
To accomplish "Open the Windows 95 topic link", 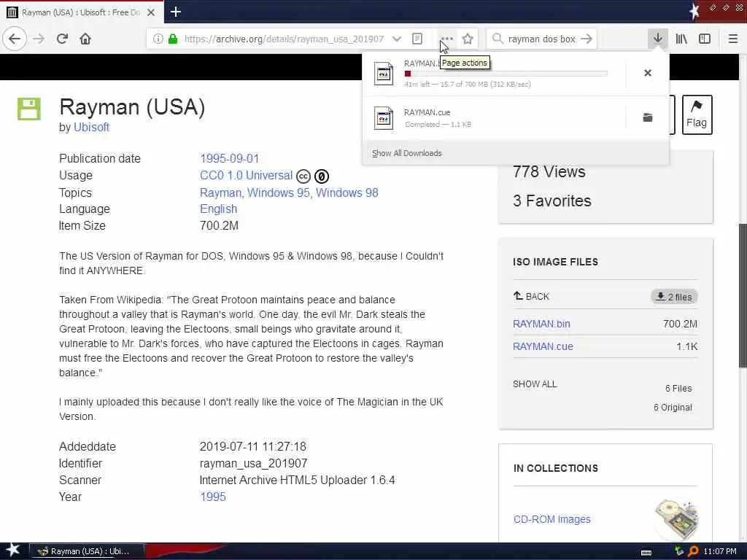I will click(x=279, y=192).
